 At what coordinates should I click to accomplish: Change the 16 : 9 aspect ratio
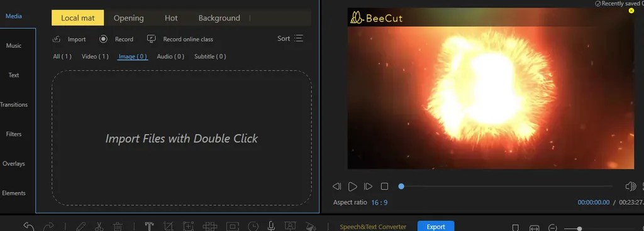[x=379, y=202]
